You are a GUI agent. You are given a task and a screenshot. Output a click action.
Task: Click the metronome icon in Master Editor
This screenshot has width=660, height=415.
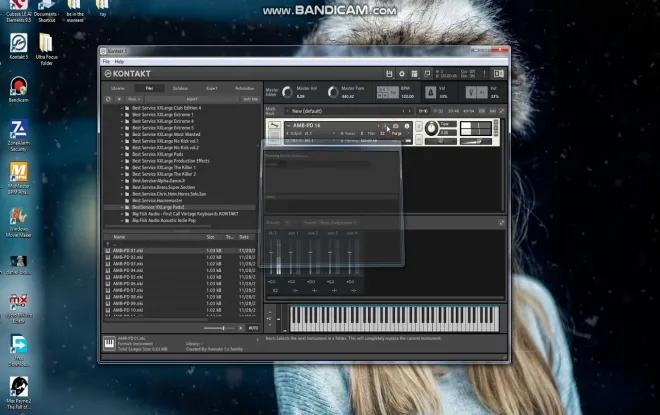430,92
